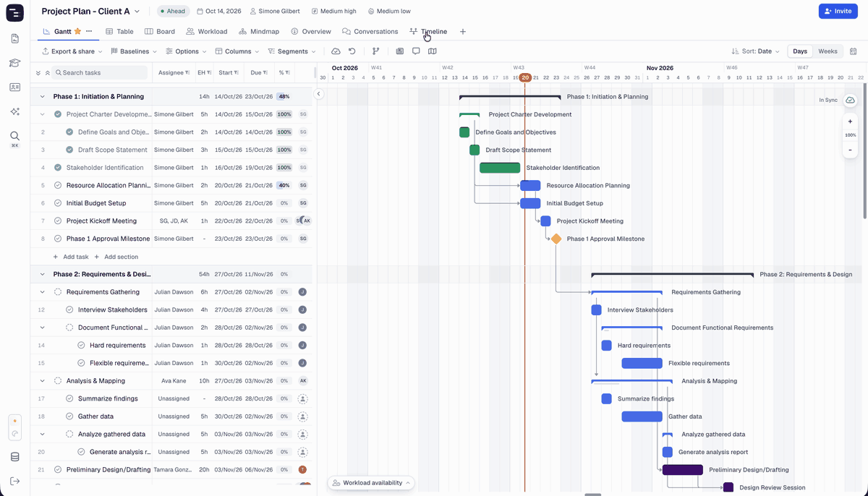Open the Columns dropdown
The height and width of the screenshot is (496, 868).
pyautogui.click(x=238, y=51)
